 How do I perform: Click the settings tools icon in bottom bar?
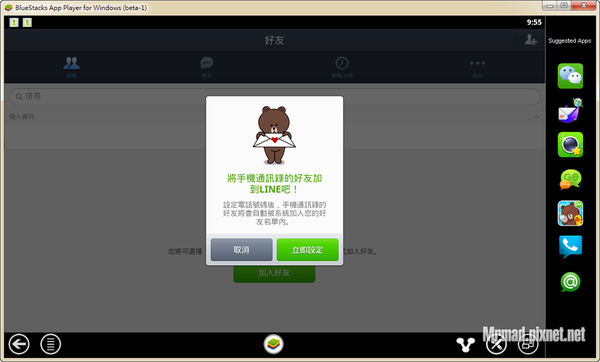(x=496, y=344)
